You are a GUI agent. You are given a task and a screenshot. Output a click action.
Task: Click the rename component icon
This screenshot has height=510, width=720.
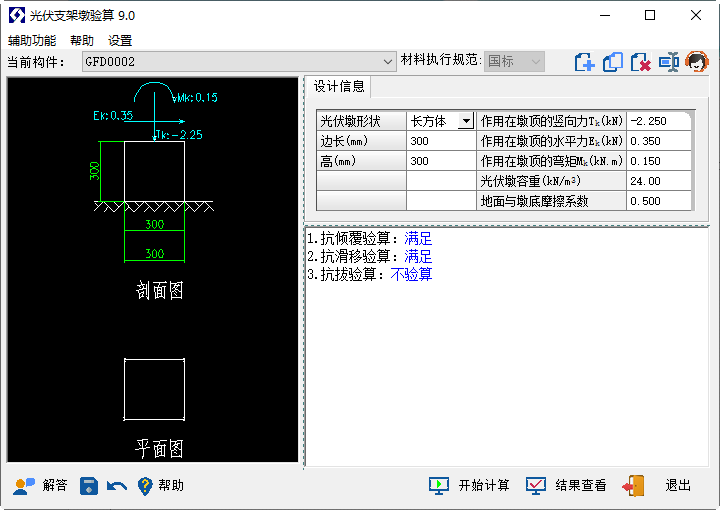point(669,62)
